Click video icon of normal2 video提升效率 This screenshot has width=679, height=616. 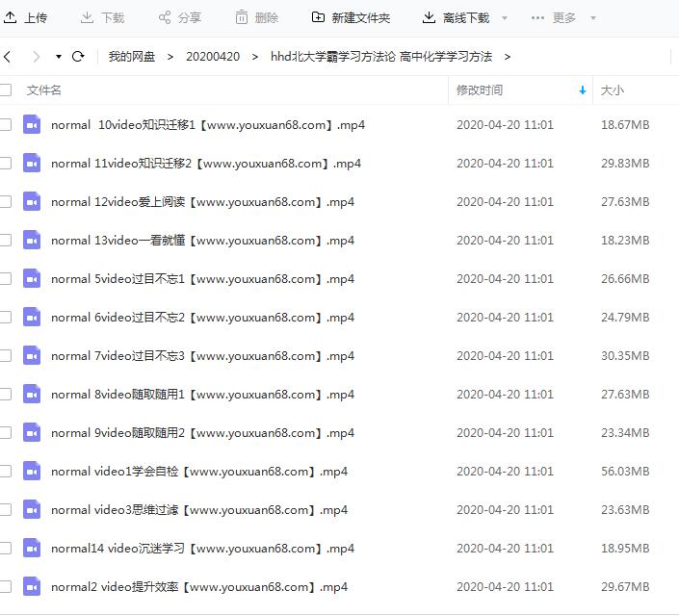32,586
